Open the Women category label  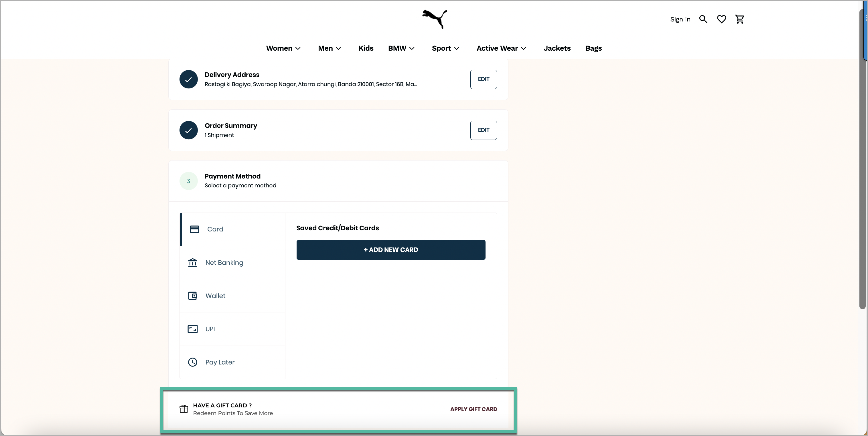(279, 48)
